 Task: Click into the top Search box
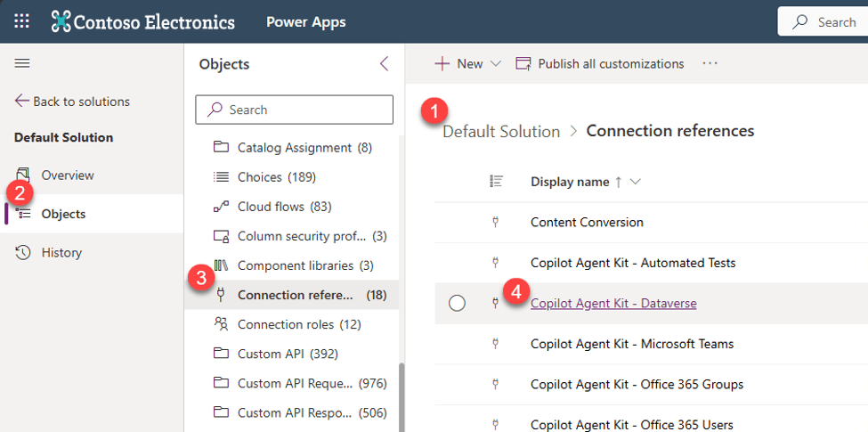(x=823, y=22)
